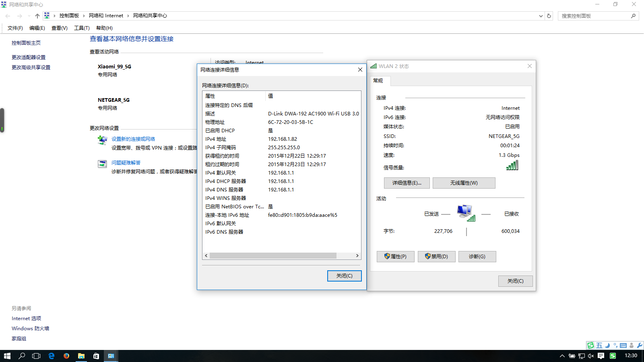Click the muted volume tray icon
Viewport: 644px width, 362px height.
pos(591,356)
